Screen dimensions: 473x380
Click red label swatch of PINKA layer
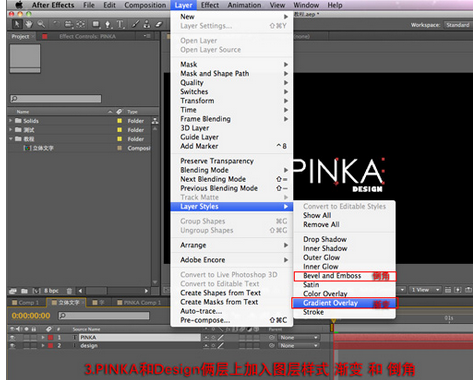[x=51, y=338]
